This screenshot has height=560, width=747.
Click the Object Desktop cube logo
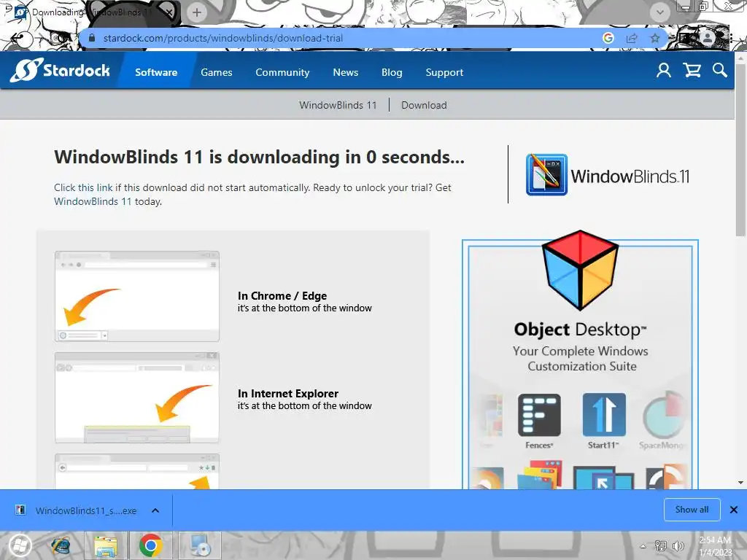click(580, 270)
